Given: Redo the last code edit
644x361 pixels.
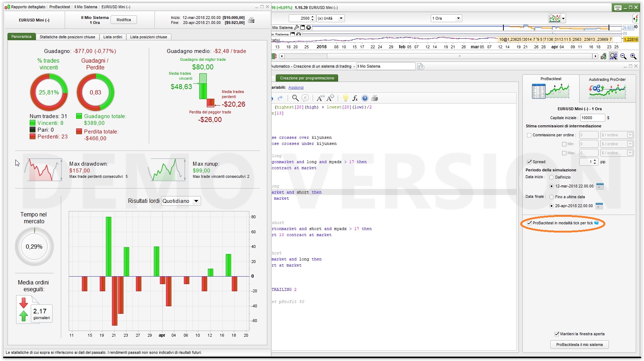Looking at the screenshot, I should coord(280,98).
